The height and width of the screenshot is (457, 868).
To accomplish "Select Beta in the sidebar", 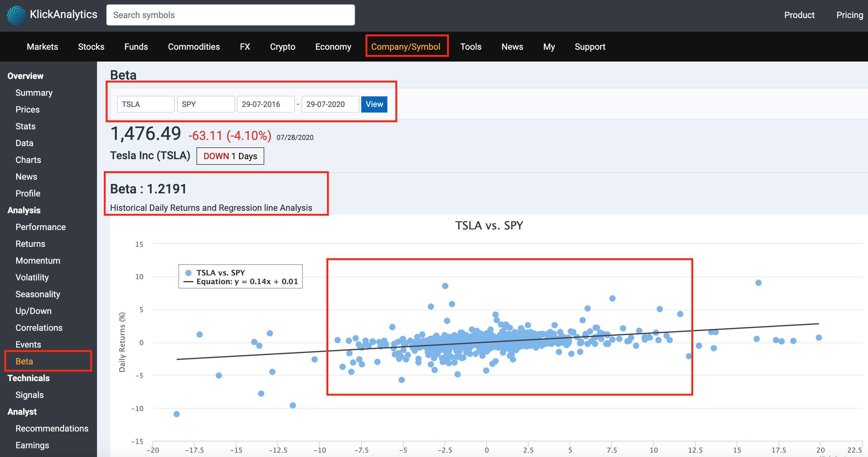I will point(24,361).
